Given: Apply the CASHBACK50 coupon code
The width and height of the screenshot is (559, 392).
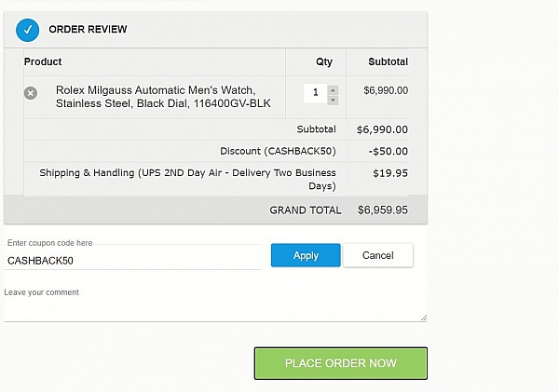Looking at the screenshot, I should pyautogui.click(x=306, y=255).
